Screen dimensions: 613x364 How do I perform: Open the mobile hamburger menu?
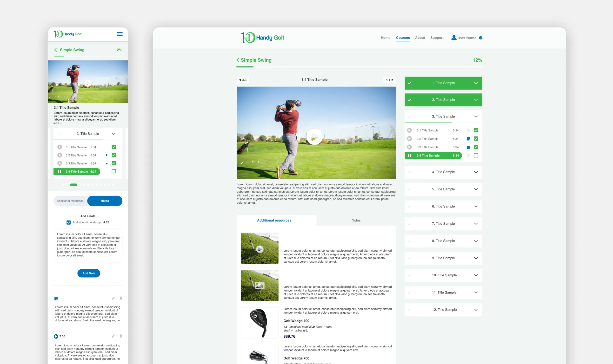[120, 34]
